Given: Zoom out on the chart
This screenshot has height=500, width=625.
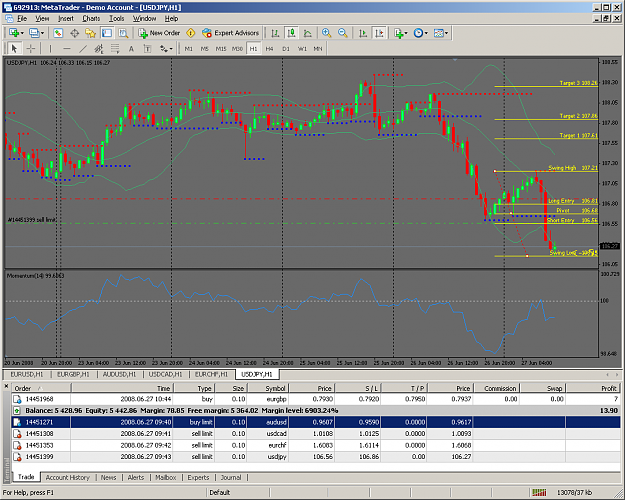Looking at the screenshot, I should pos(343,33).
